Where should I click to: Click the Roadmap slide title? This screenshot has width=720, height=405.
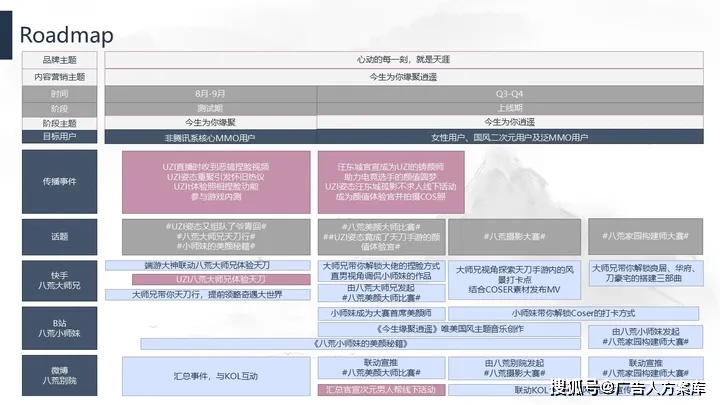click(x=67, y=35)
